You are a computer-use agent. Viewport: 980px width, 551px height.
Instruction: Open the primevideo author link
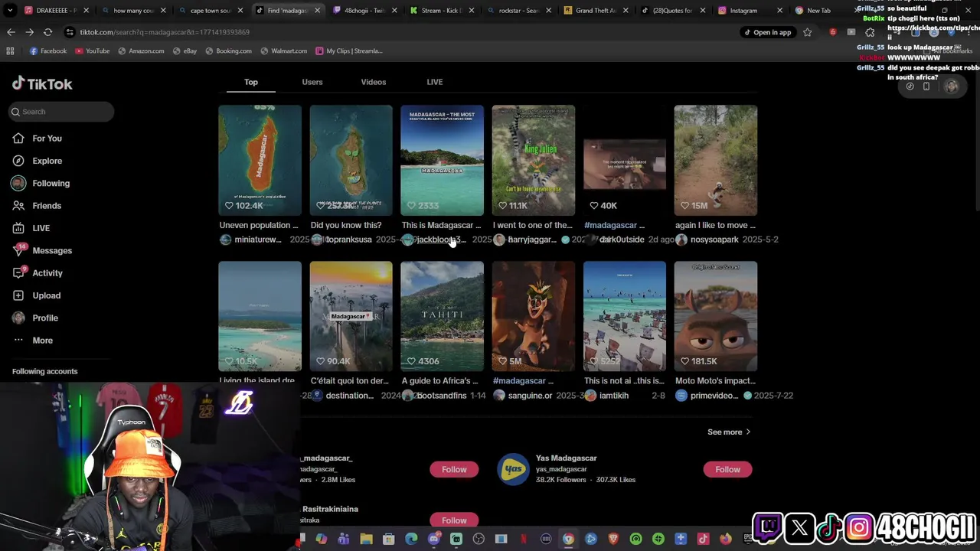[x=714, y=396]
